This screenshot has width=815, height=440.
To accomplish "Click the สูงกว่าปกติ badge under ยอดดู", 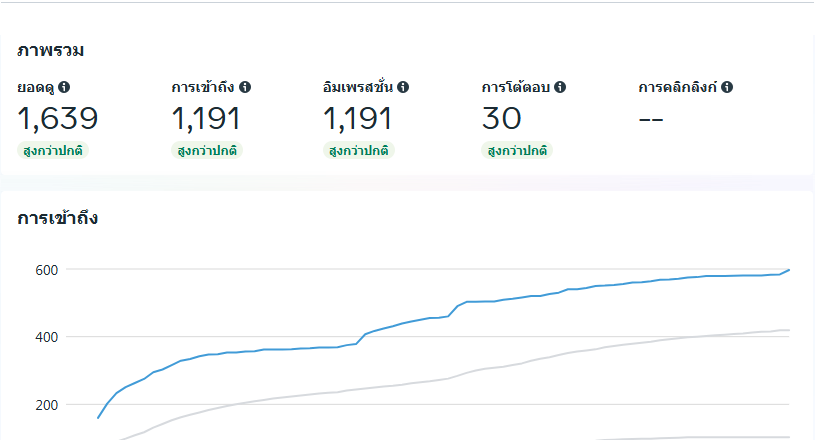I will (x=53, y=151).
